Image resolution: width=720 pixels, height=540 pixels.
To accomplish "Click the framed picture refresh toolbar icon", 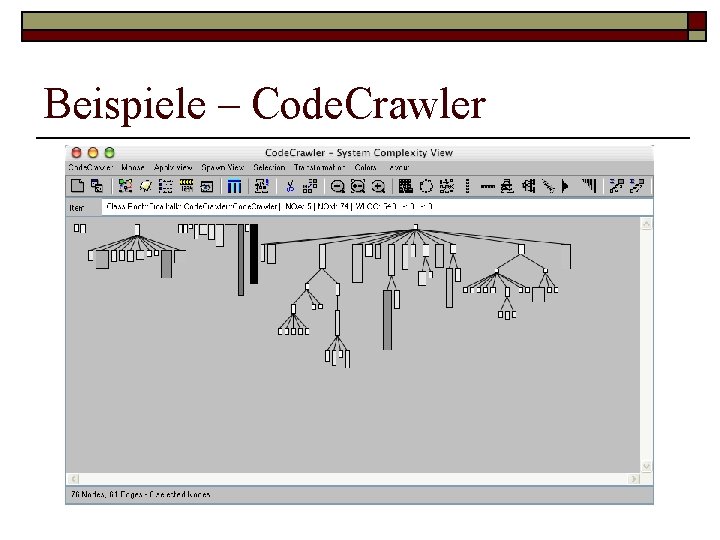I will click(x=207, y=186).
